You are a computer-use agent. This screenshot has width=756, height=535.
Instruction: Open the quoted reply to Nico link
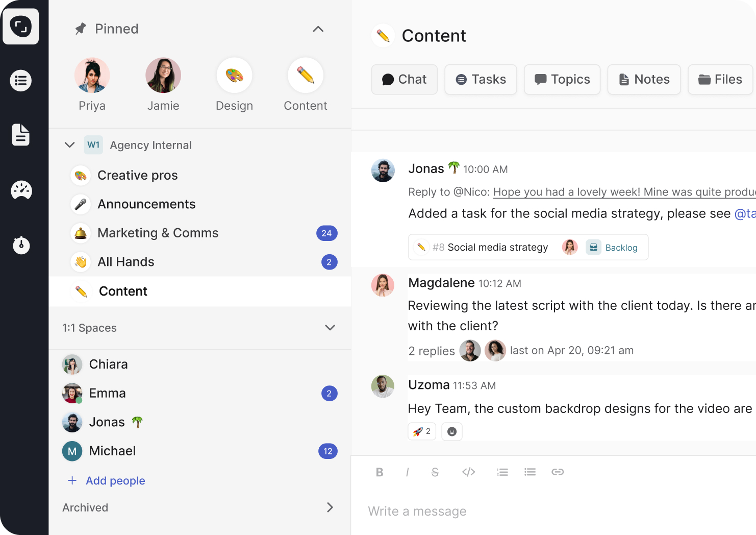624,192
